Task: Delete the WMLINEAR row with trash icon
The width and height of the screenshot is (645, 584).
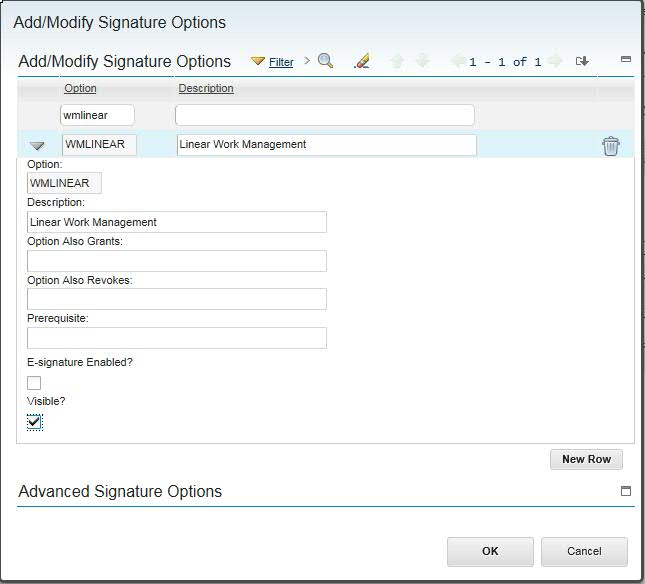Action: tap(611, 146)
